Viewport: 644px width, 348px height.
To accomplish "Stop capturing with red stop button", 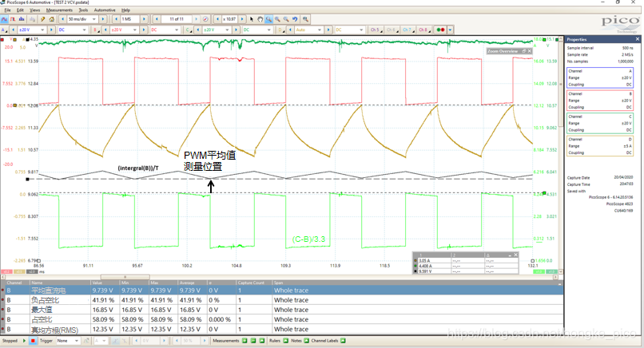I will pyautogui.click(x=33, y=341).
